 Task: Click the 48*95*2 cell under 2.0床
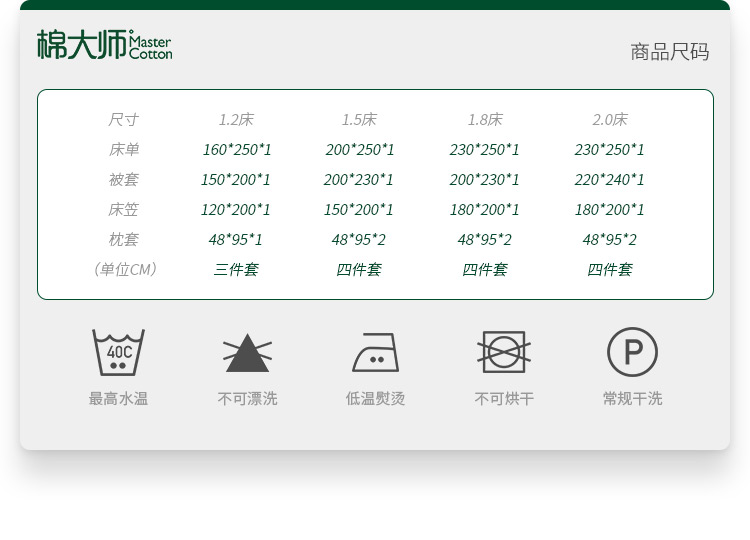pos(609,239)
